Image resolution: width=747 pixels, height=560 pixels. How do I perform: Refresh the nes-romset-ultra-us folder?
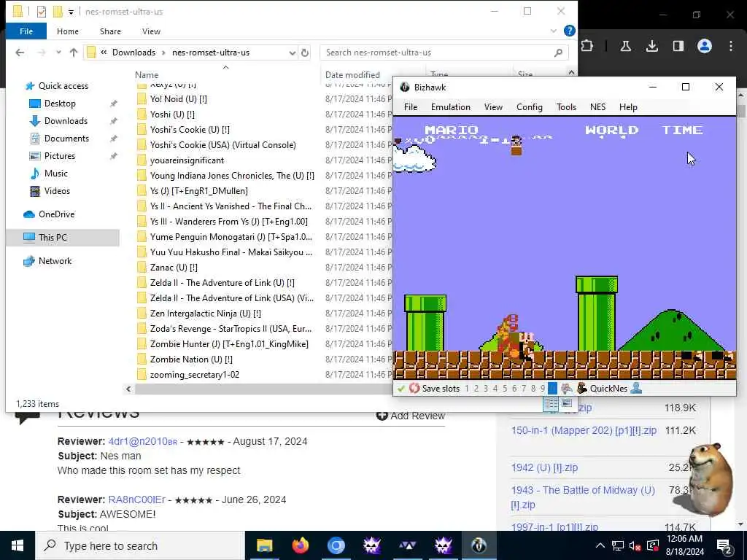pyautogui.click(x=305, y=52)
